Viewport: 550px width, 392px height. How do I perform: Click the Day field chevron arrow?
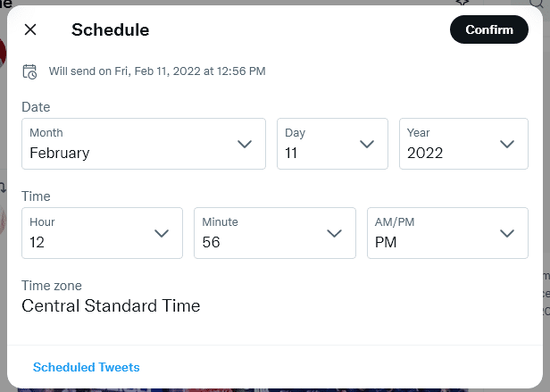367,144
